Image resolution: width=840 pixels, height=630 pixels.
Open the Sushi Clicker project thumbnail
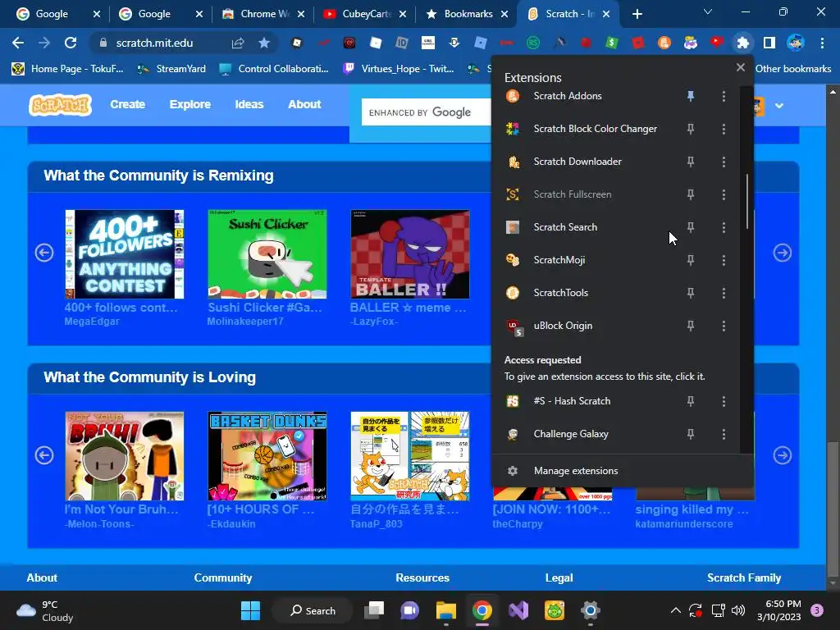[x=267, y=254]
